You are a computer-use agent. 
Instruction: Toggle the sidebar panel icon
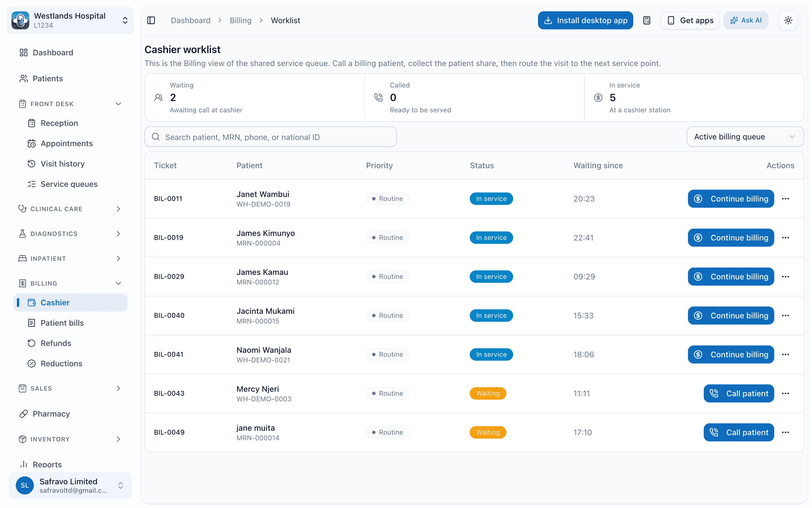pos(151,21)
